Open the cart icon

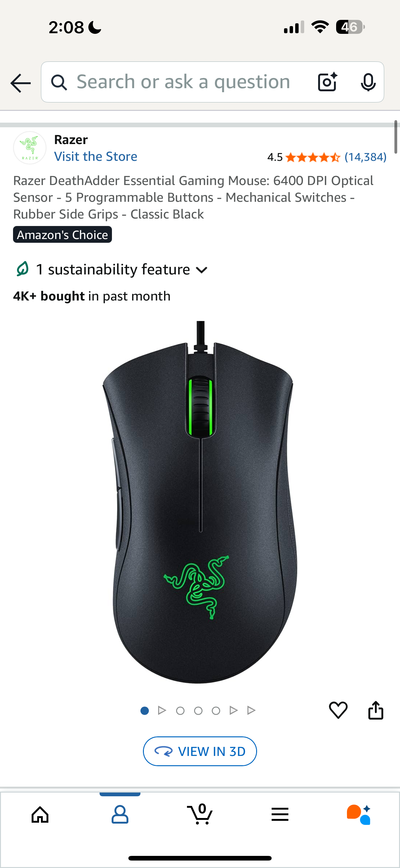point(200,814)
